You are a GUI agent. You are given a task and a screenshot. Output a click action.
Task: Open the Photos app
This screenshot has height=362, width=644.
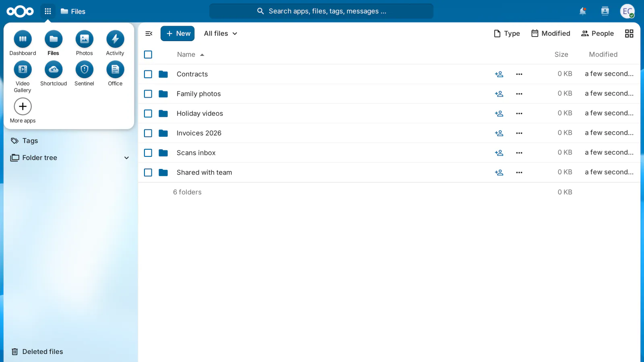coord(84,43)
